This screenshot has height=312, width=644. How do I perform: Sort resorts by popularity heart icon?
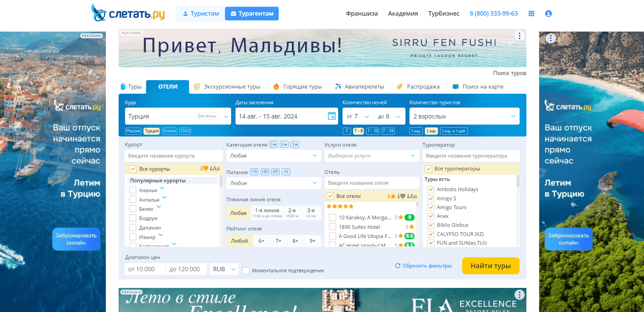204,168
